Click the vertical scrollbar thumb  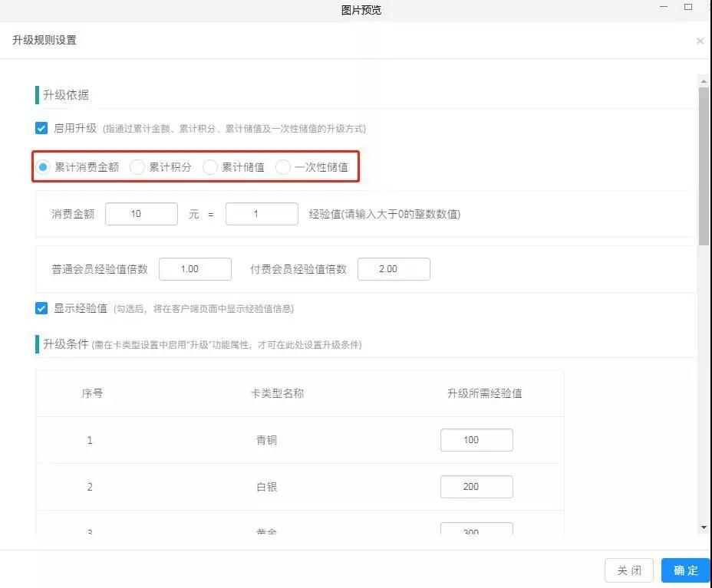coord(704,165)
